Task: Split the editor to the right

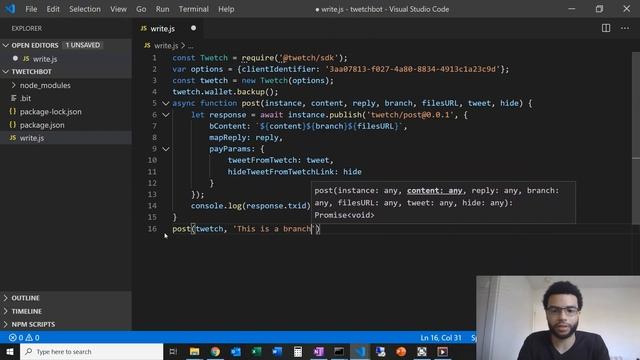Action: tap(606, 28)
